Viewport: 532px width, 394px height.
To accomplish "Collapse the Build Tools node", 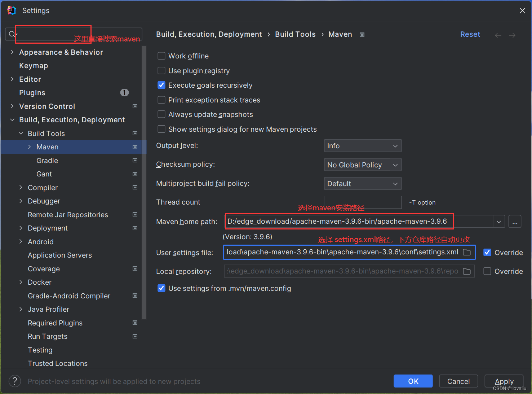I will pyautogui.click(x=21, y=133).
